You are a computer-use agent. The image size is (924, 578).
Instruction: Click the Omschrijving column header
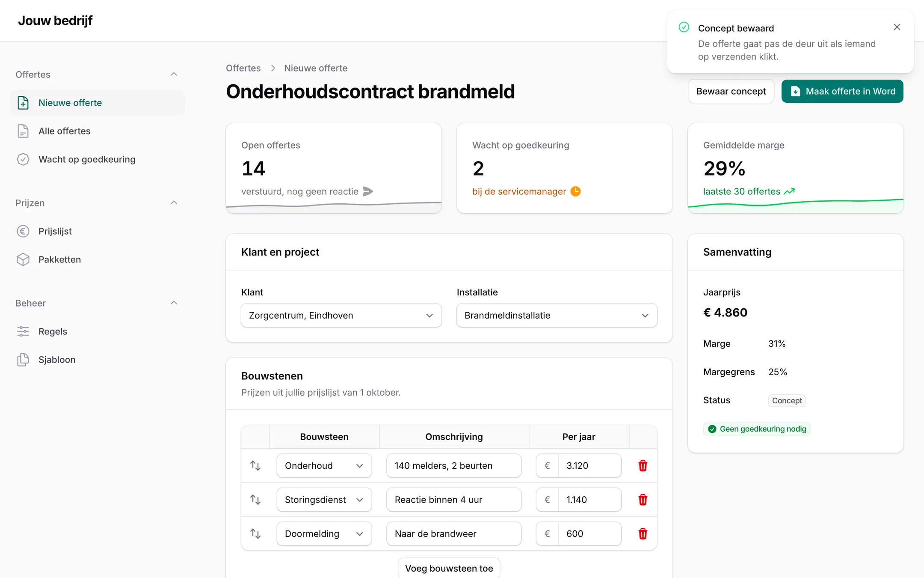point(454,437)
